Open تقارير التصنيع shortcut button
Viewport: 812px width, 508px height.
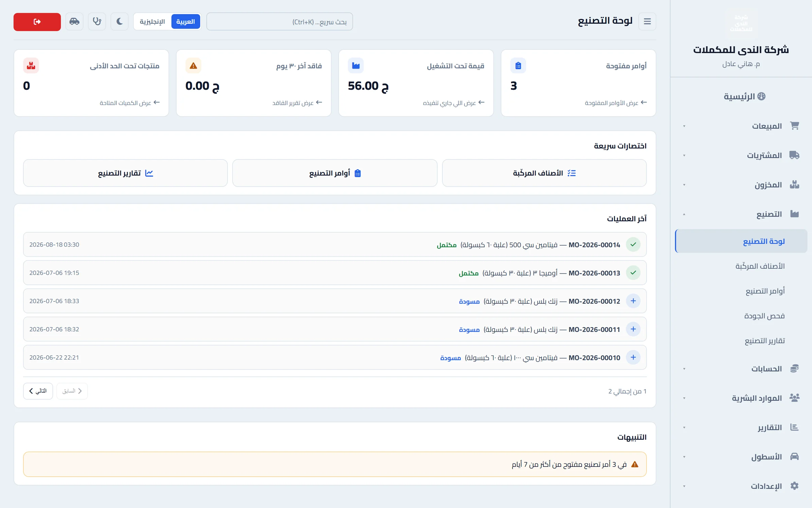125,173
